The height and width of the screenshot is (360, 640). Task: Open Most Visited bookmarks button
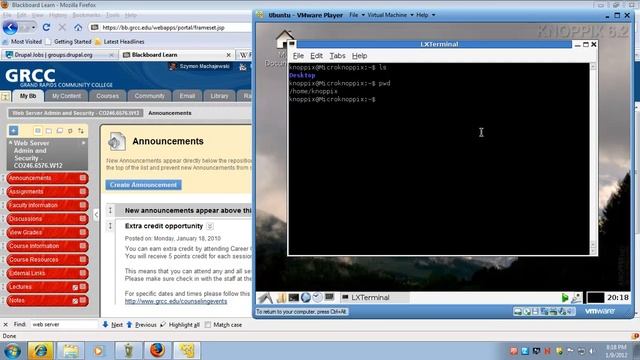coord(22,42)
